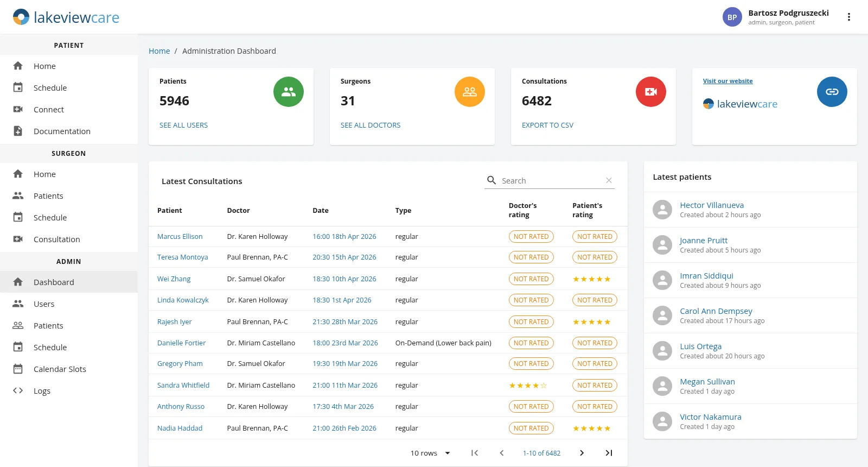This screenshot has width=868, height=467.
Task: Open the Visit our website link
Action: pyautogui.click(x=727, y=81)
